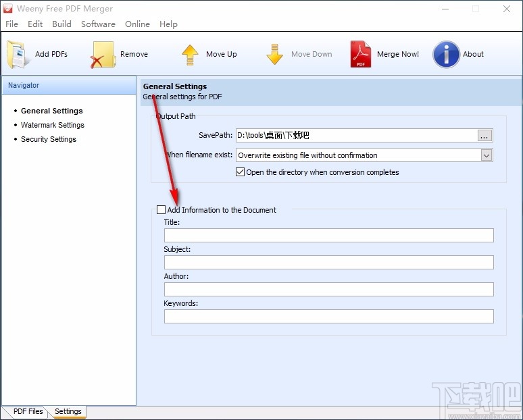The height and width of the screenshot is (420, 523).
Task: Open the Build menu
Action: point(61,24)
